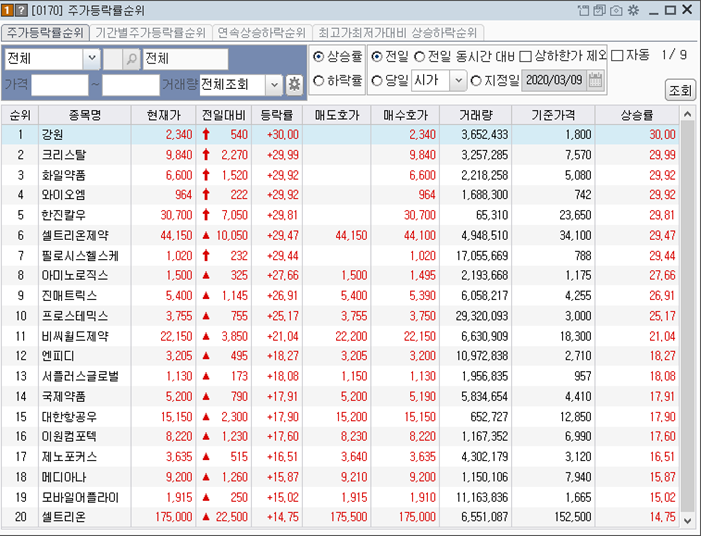Screen dimensions: 701x536
Task: Click the vertical scrollbar track
Action: click(x=687, y=317)
